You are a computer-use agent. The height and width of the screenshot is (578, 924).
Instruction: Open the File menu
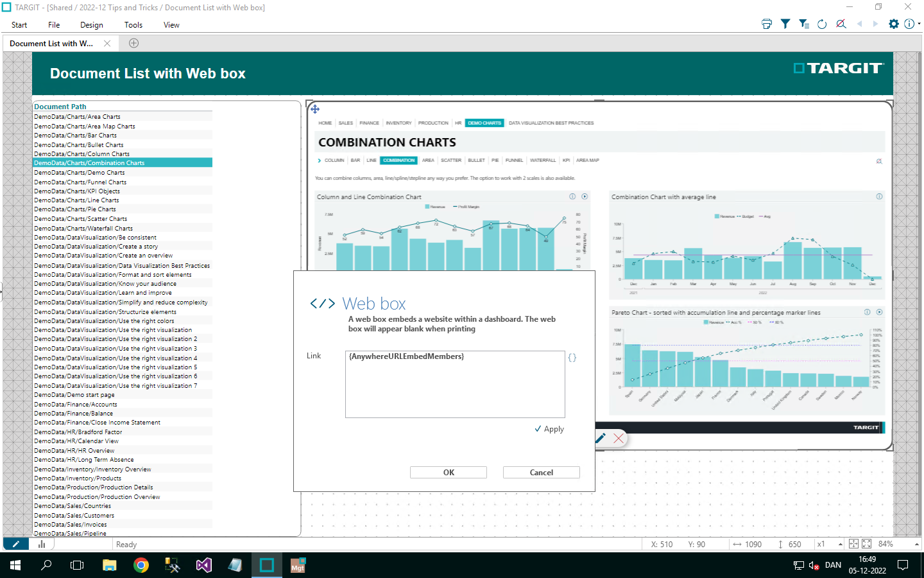tap(54, 25)
